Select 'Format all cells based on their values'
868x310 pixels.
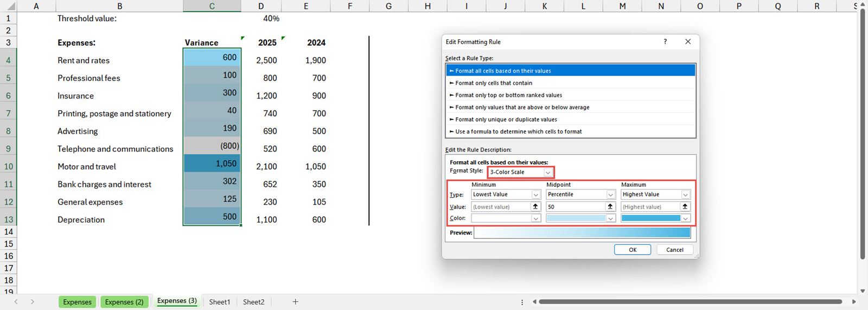[x=571, y=71]
